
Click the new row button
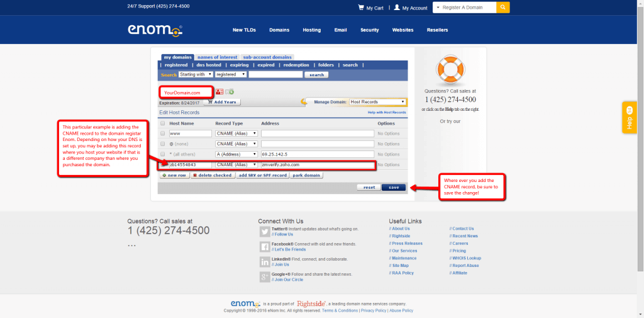[175, 175]
